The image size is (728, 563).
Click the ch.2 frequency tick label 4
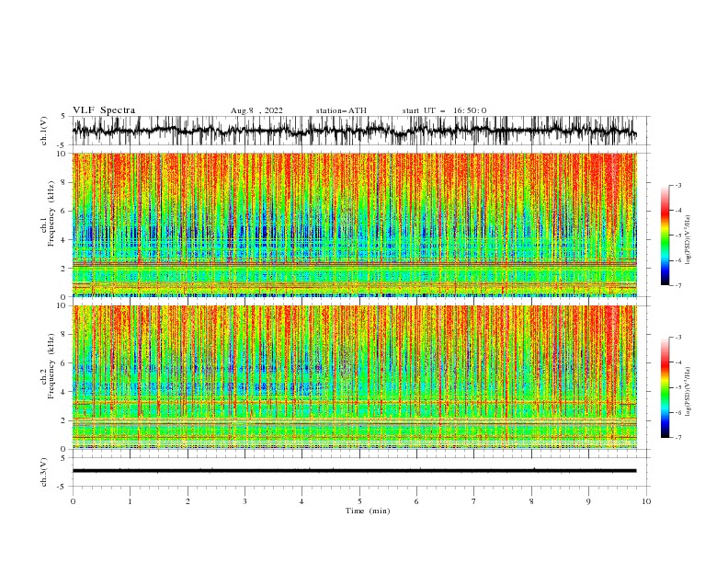[x=63, y=392]
